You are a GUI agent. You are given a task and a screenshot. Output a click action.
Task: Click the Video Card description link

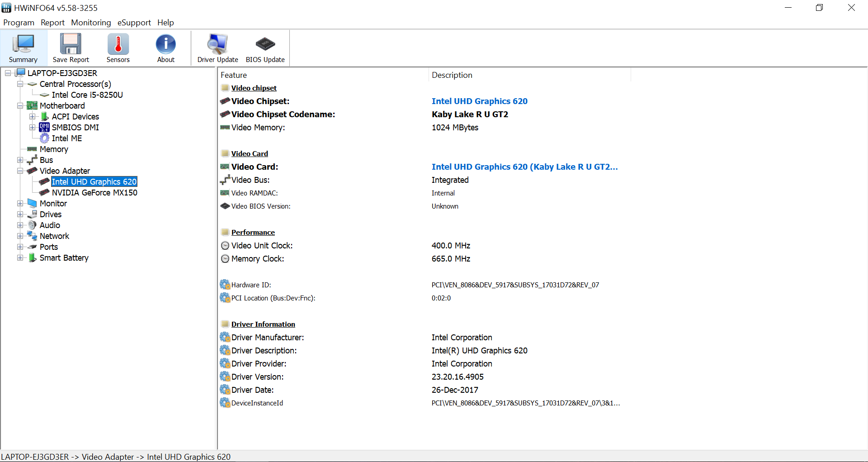tap(524, 167)
